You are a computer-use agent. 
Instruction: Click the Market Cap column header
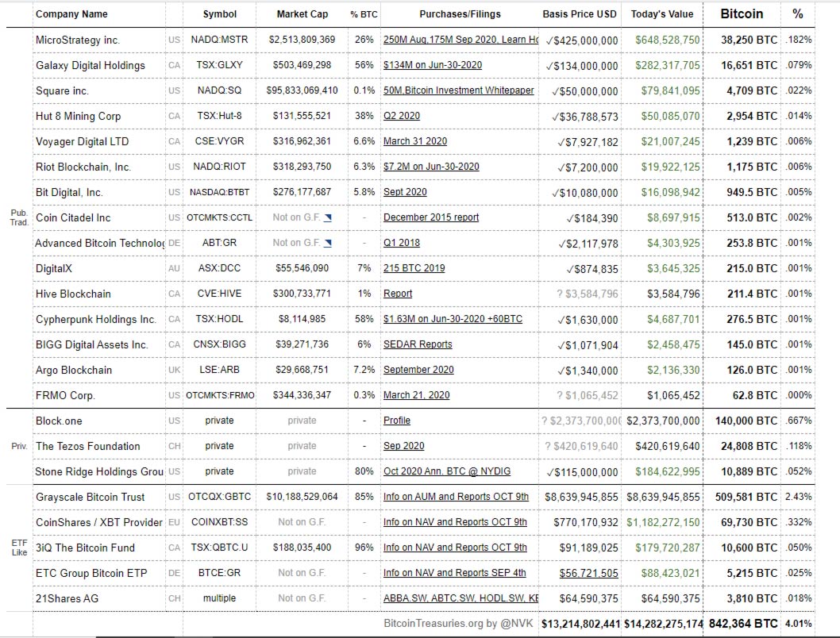click(302, 14)
